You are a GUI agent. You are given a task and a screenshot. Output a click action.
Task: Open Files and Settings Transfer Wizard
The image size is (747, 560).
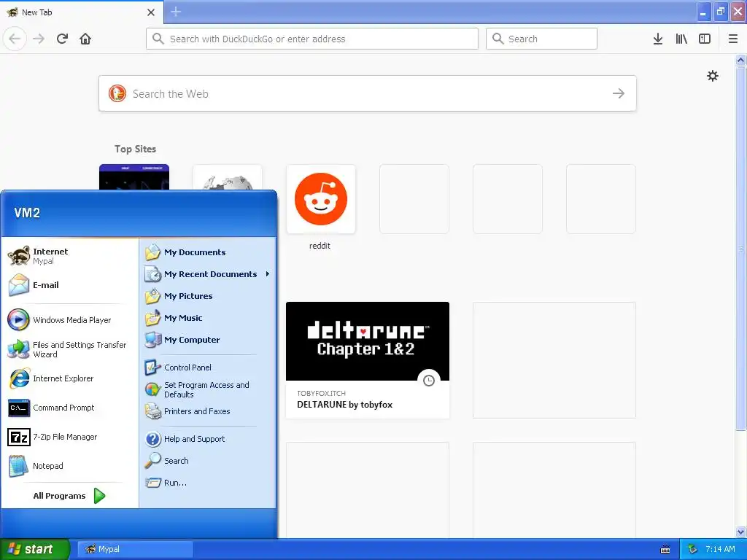(69, 349)
